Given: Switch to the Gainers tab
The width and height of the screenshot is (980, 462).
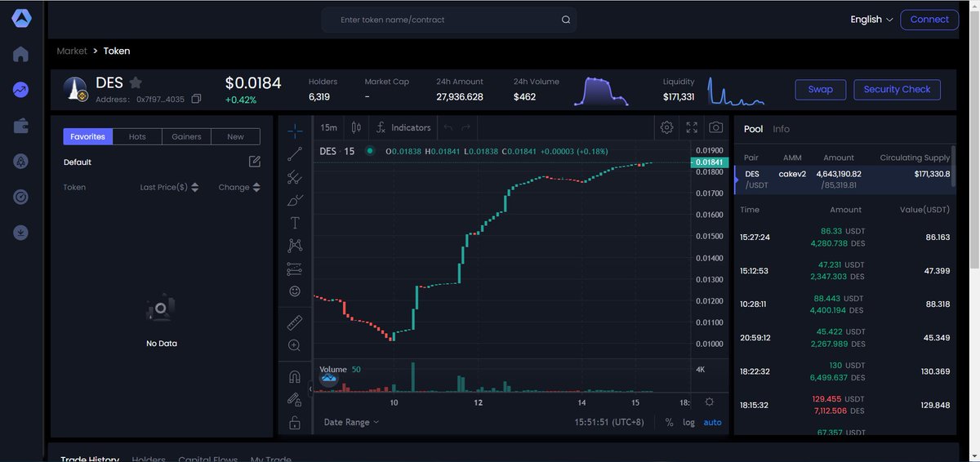Looking at the screenshot, I should [186, 137].
